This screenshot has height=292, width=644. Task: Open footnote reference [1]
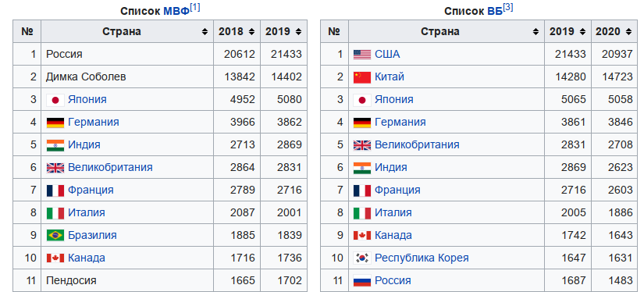tap(195, 7)
